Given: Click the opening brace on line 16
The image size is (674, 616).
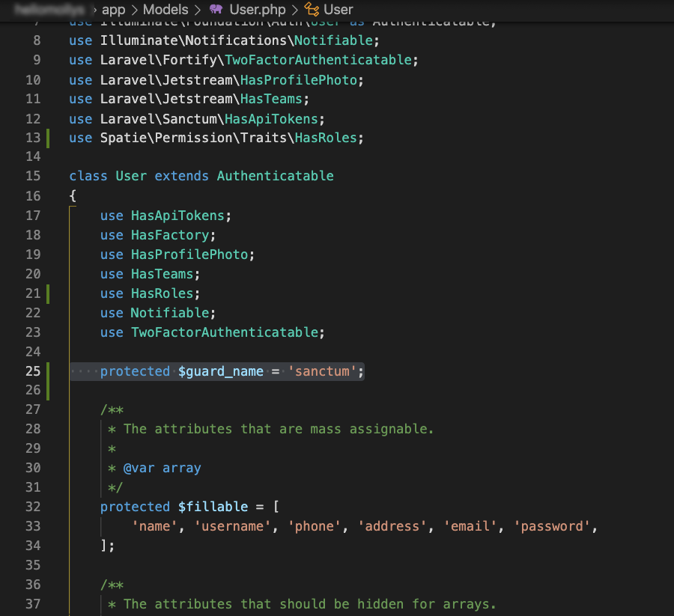Looking at the screenshot, I should (73, 196).
